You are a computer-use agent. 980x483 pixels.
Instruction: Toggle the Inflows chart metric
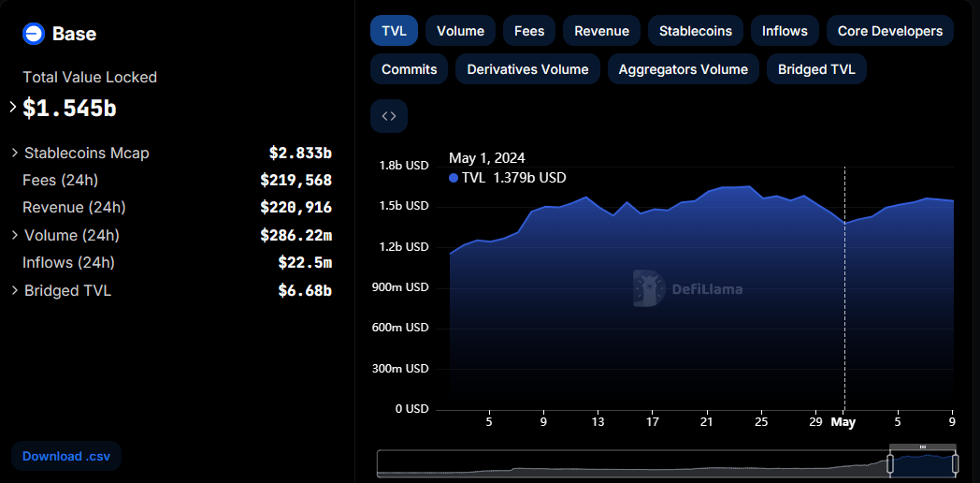point(785,31)
